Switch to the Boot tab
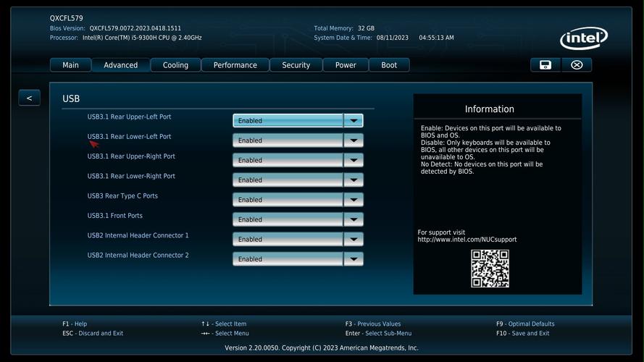Screen dimensions: 644x362 tap(389, 65)
